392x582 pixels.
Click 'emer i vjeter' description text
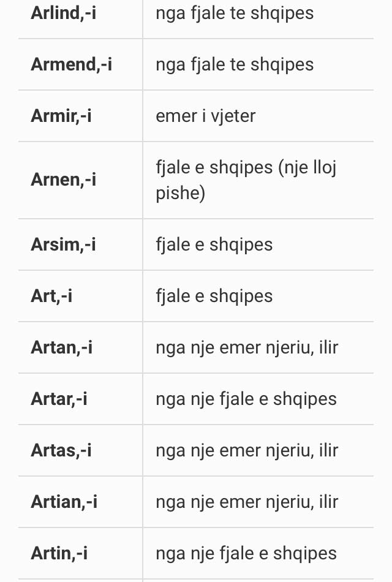[206, 116]
